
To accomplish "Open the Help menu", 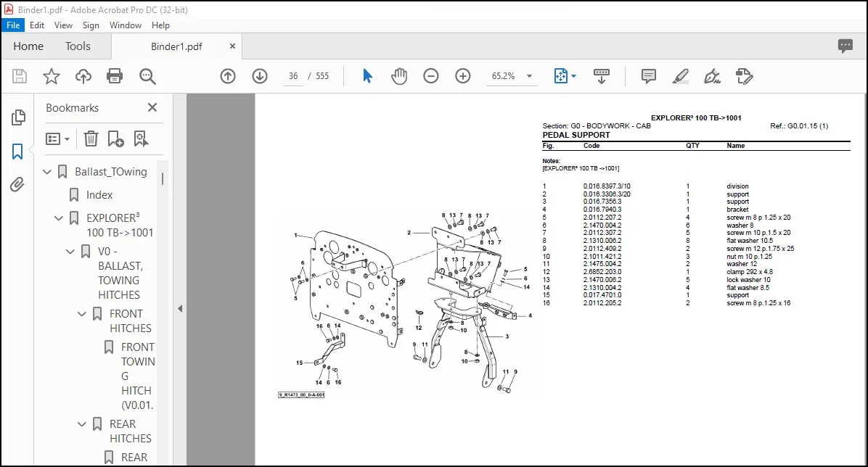I will [160, 25].
